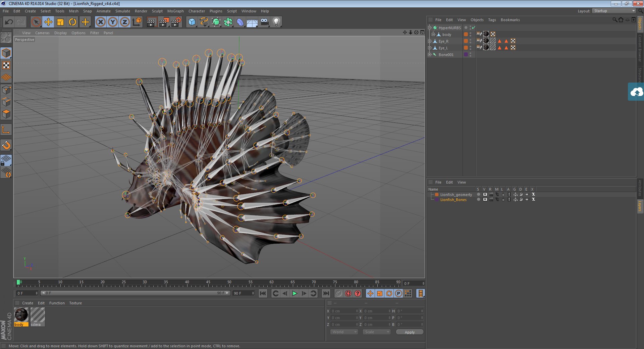Add a Camera object icon
The width and height of the screenshot is (644, 349).
(264, 22)
